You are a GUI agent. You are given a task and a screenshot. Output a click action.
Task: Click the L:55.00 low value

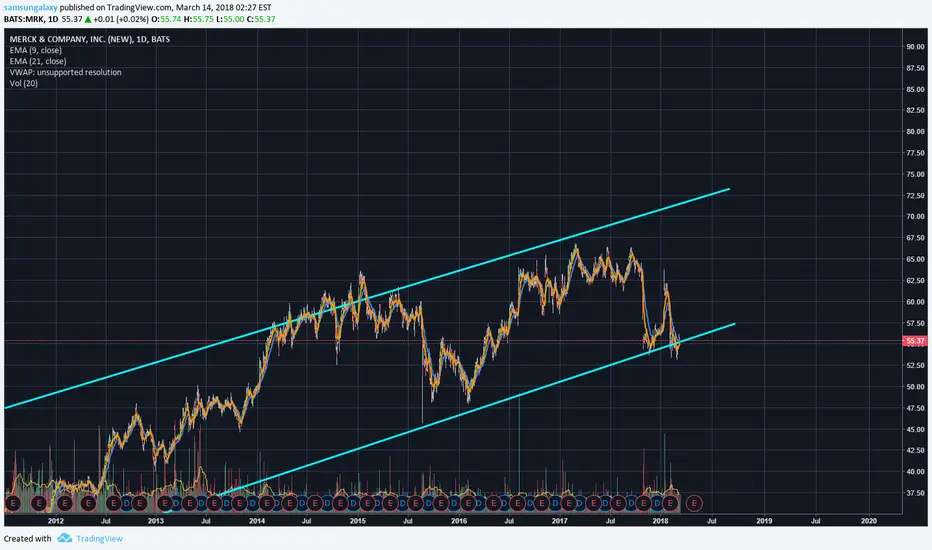229,19
